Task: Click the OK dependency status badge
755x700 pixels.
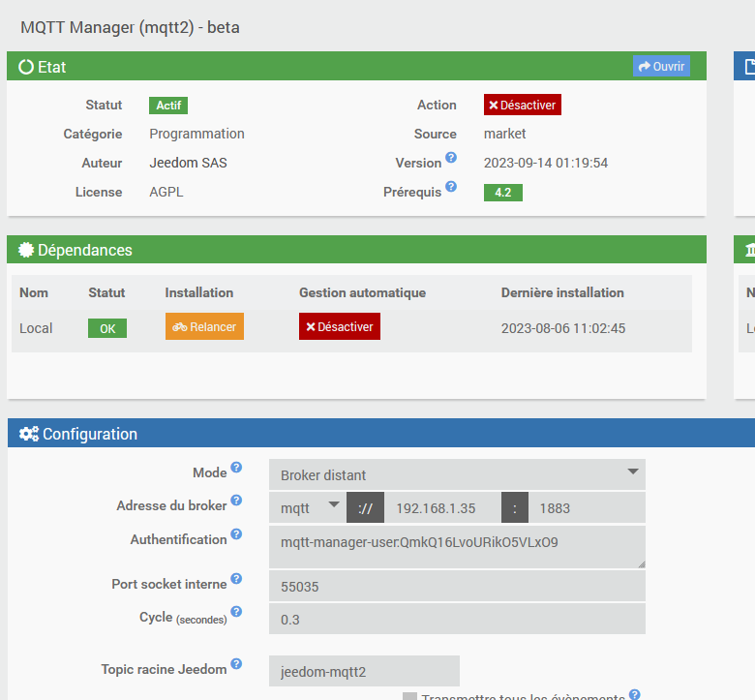Action: [x=107, y=328]
